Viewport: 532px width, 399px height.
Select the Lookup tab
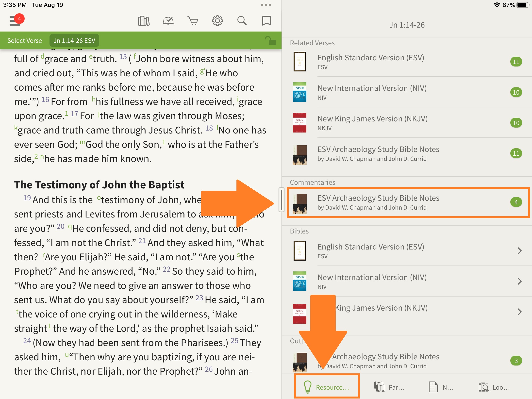point(494,387)
